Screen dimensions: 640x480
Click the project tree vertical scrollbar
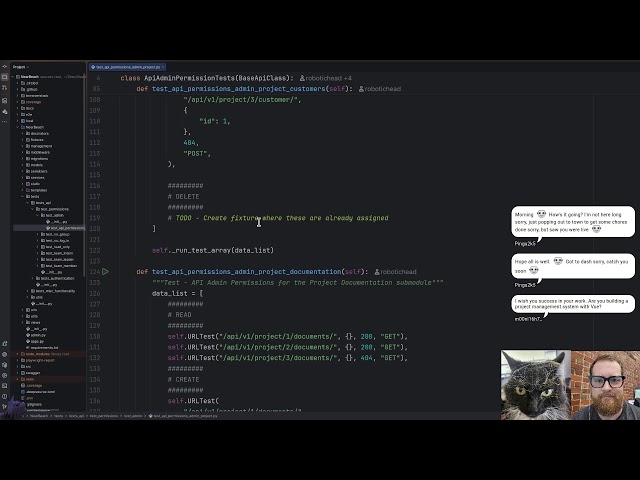tap(84, 176)
